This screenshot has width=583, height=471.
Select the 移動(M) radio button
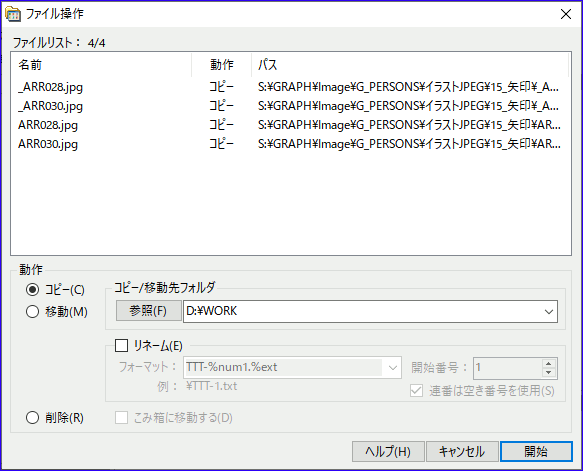[57, 312]
